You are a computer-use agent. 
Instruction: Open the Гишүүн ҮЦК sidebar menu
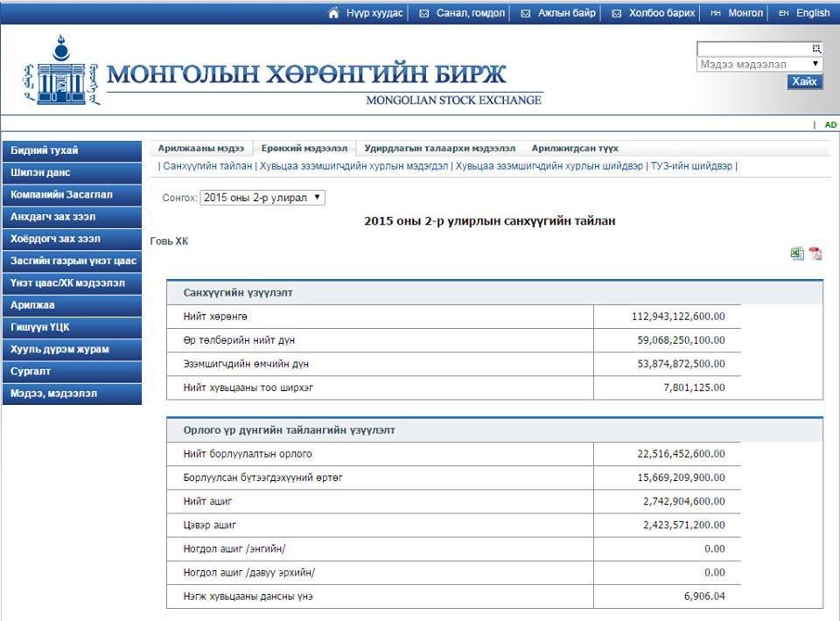pos(73,327)
